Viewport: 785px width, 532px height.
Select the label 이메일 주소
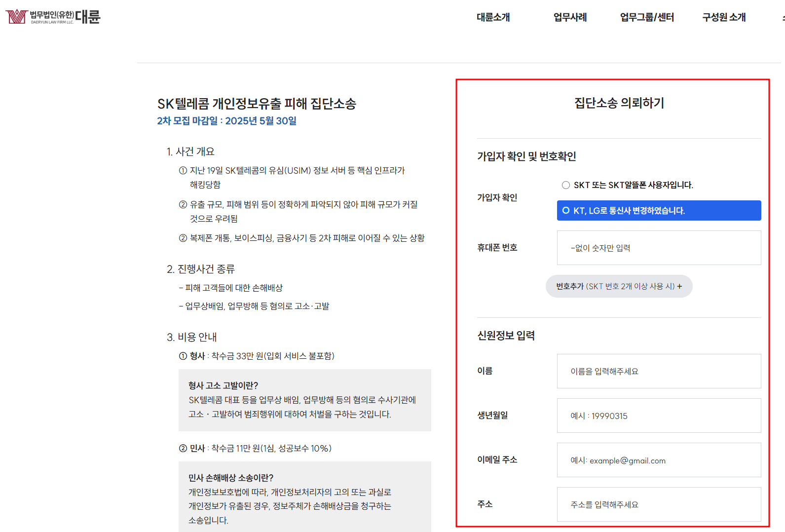(497, 459)
